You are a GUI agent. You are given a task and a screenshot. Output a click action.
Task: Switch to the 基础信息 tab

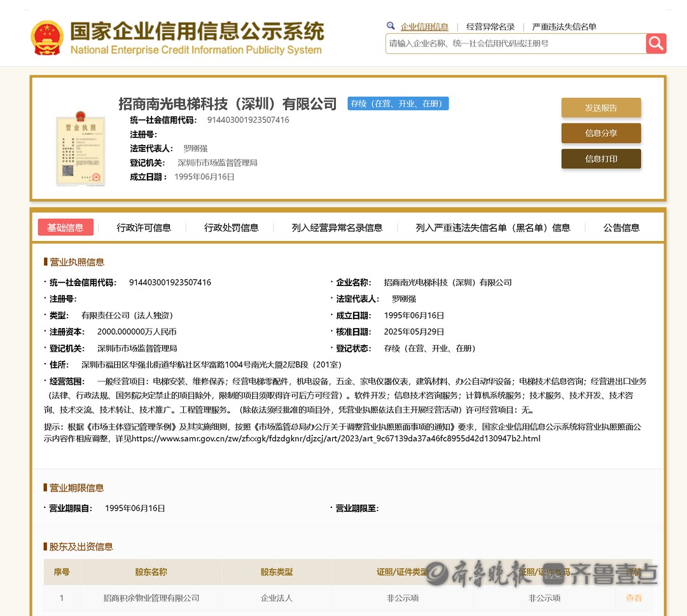point(66,228)
